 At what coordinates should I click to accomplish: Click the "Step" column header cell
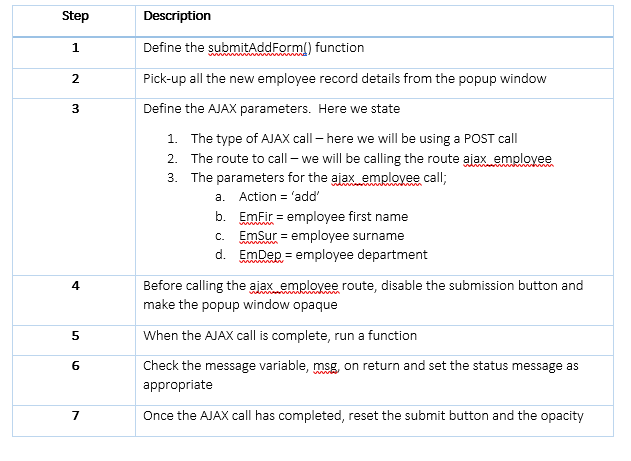(75, 16)
